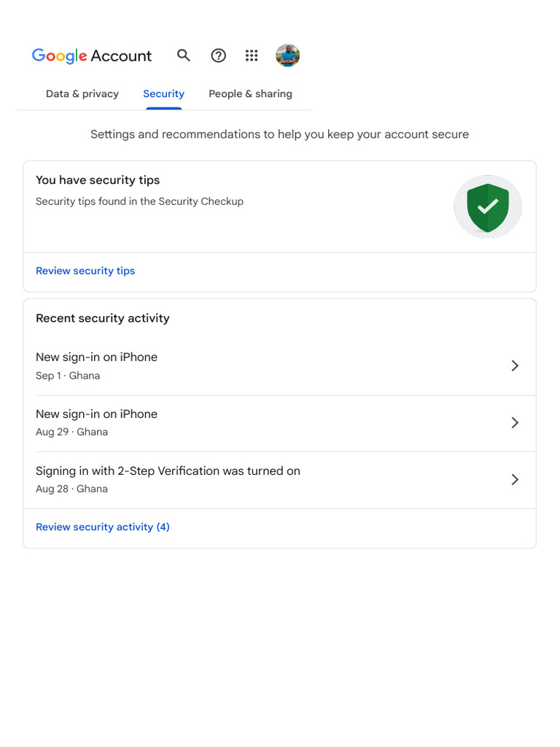The height and width of the screenshot is (747, 560).
Task: Go to the People & sharing tab
Action: [x=250, y=94]
